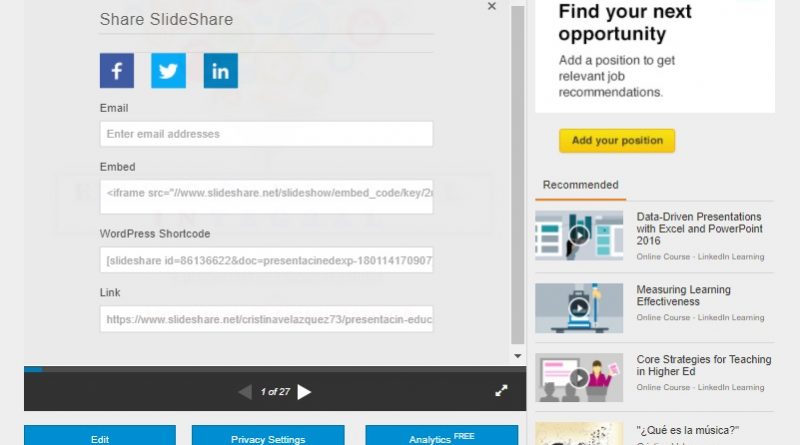The width and height of the screenshot is (800, 445).
Task: Select the WordPress Shortcode field
Action: tap(266, 260)
